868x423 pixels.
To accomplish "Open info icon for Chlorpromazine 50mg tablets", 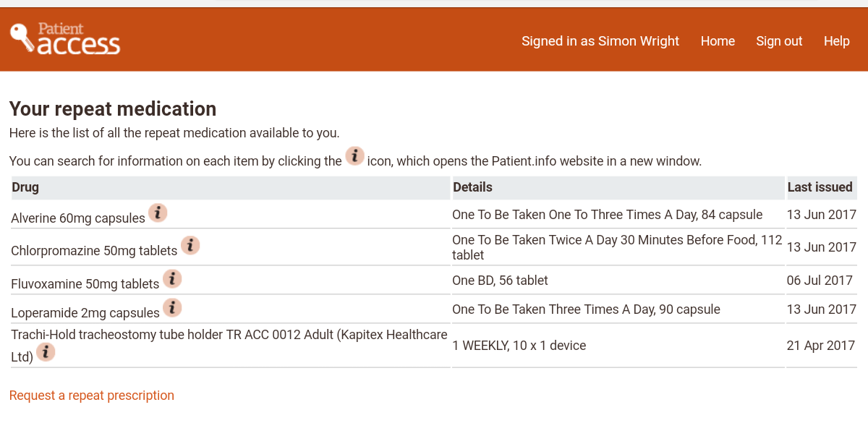I will point(190,246).
